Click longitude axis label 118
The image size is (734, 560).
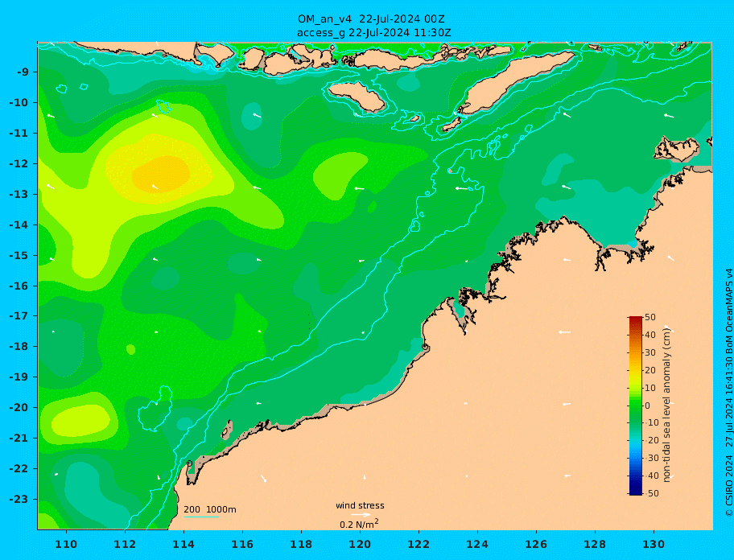(301, 544)
